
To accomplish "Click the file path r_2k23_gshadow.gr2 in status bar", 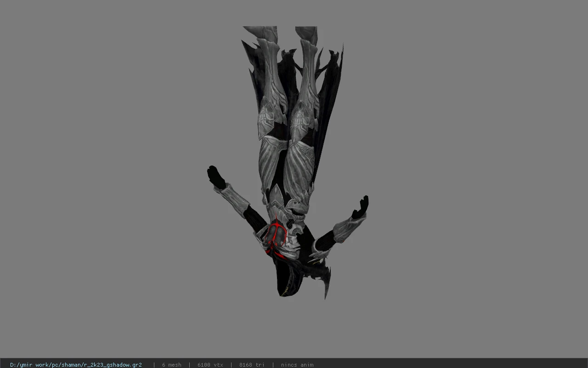I will coord(76,365).
